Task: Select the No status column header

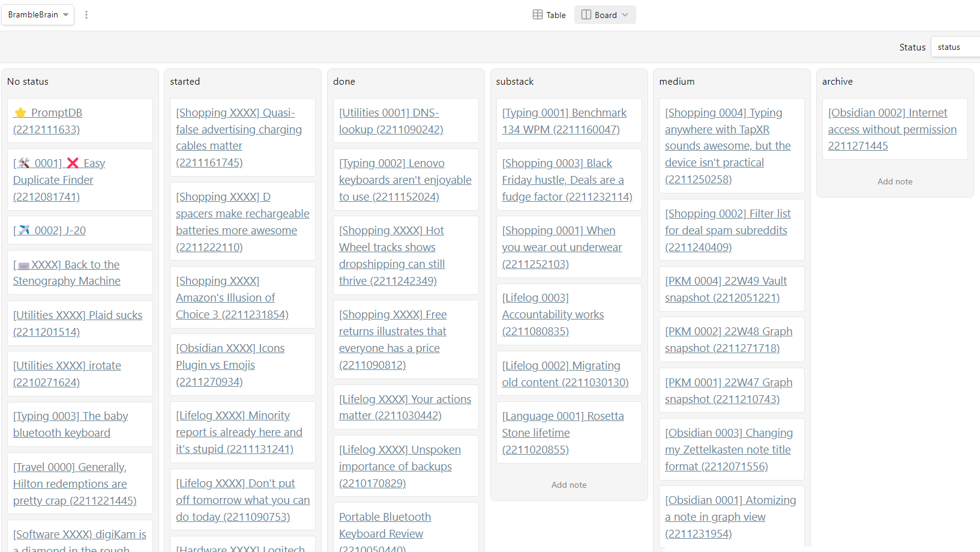Action: coord(28,81)
